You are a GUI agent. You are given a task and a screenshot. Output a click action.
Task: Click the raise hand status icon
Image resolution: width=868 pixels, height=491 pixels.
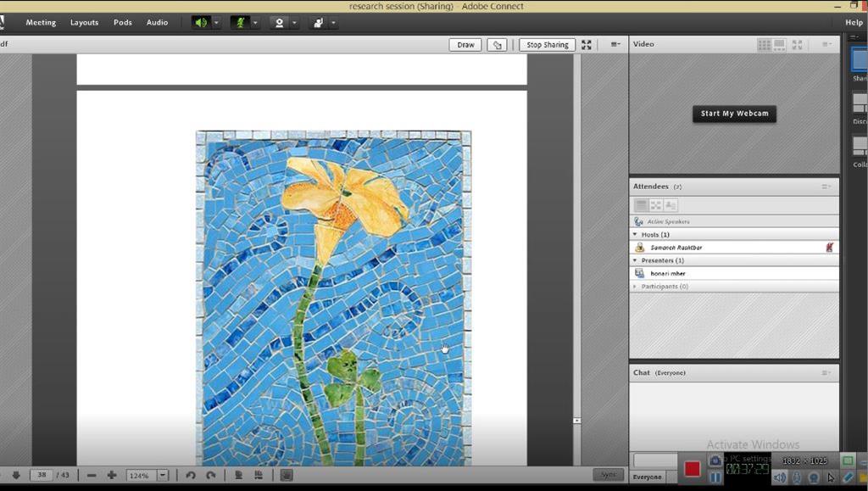pos(319,23)
